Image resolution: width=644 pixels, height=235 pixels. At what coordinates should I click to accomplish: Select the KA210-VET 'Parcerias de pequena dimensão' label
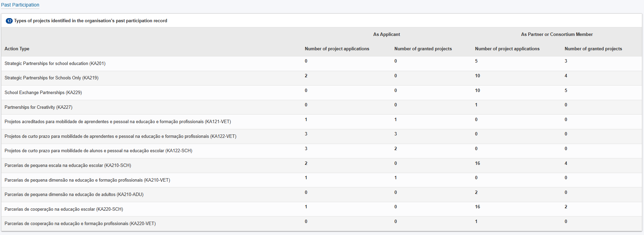87,180
